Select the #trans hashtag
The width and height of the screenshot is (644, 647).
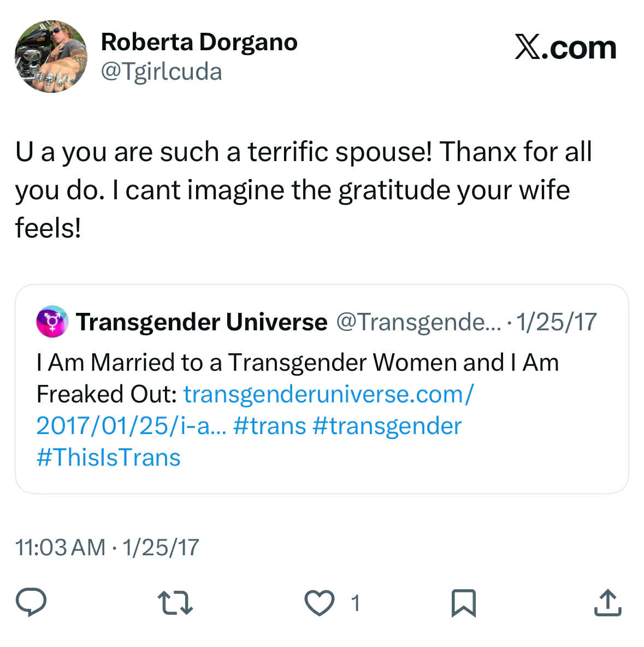pyautogui.click(x=269, y=426)
